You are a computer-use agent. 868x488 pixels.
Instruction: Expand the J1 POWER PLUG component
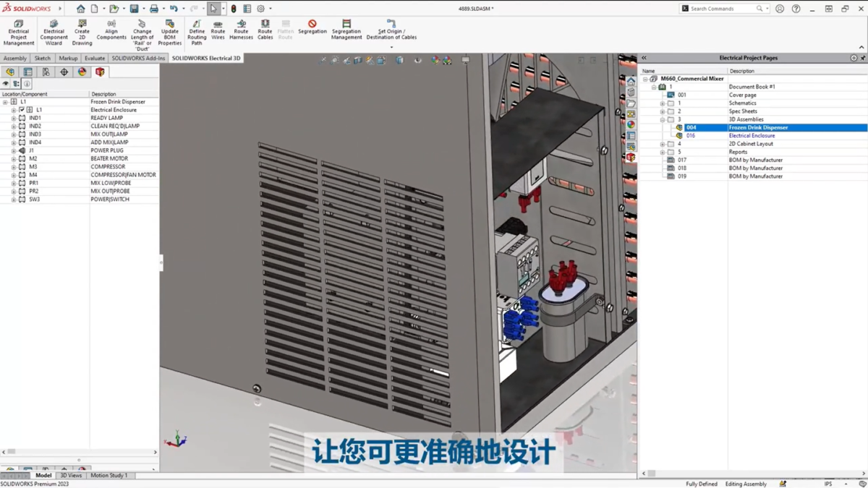(x=14, y=150)
